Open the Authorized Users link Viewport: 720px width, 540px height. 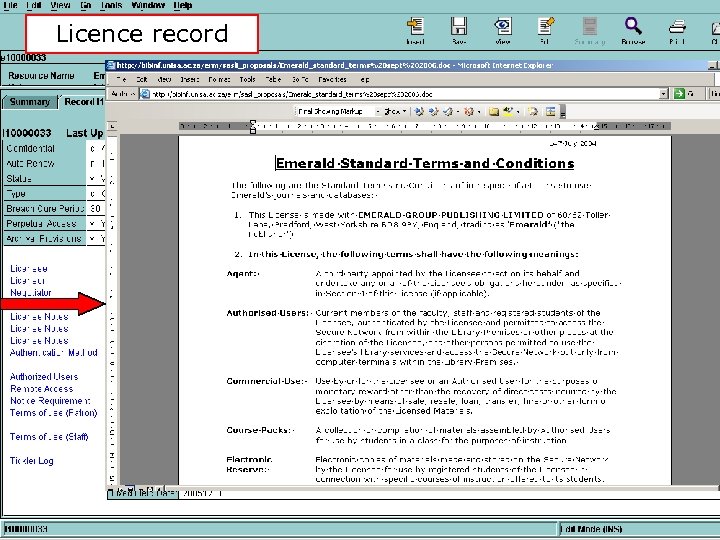point(44,377)
